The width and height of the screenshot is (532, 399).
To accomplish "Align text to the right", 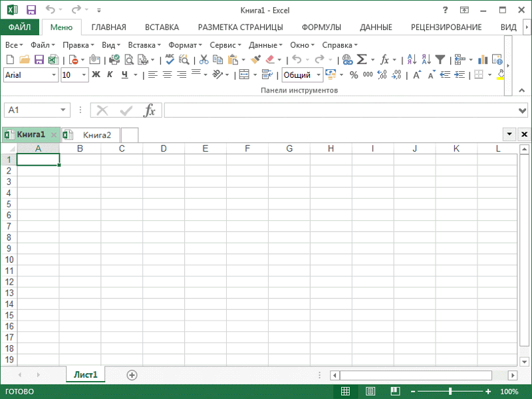I will pyautogui.click(x=182, y=74).
